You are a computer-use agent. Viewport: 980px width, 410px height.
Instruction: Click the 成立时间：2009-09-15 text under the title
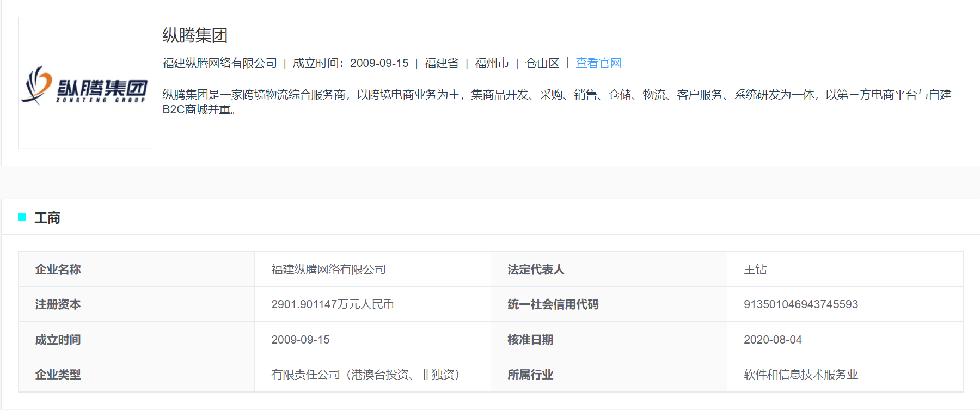(351, 63)
